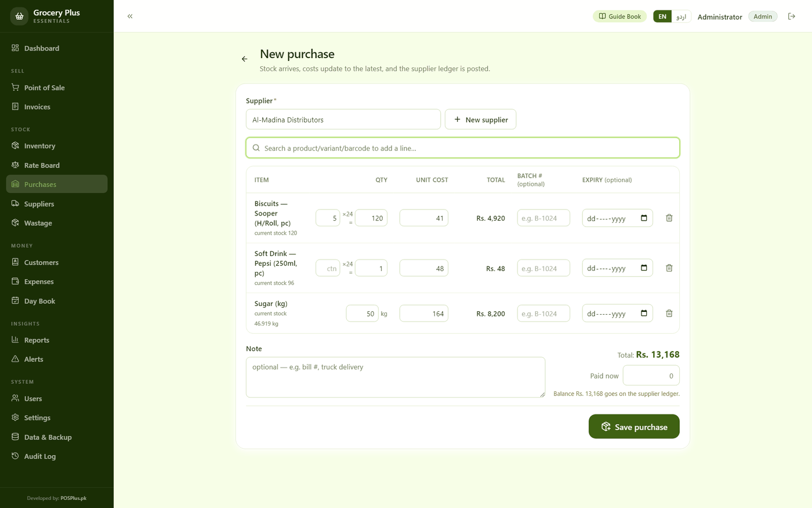Click the Day Book calendar icon

point(15,301)
